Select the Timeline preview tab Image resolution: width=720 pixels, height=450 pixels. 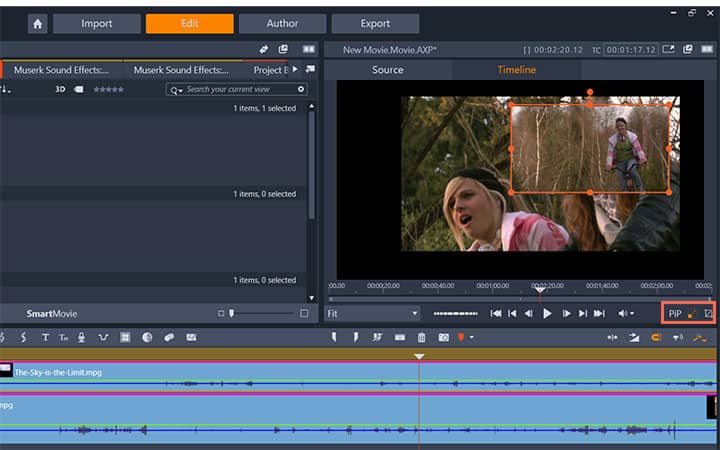[517, 70]
